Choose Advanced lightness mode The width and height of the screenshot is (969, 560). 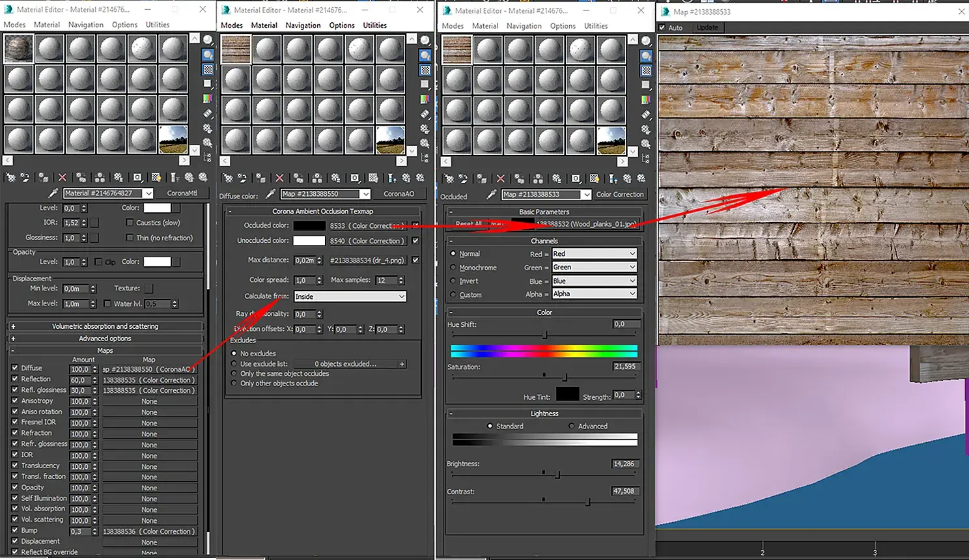click(x=572, y=426)
